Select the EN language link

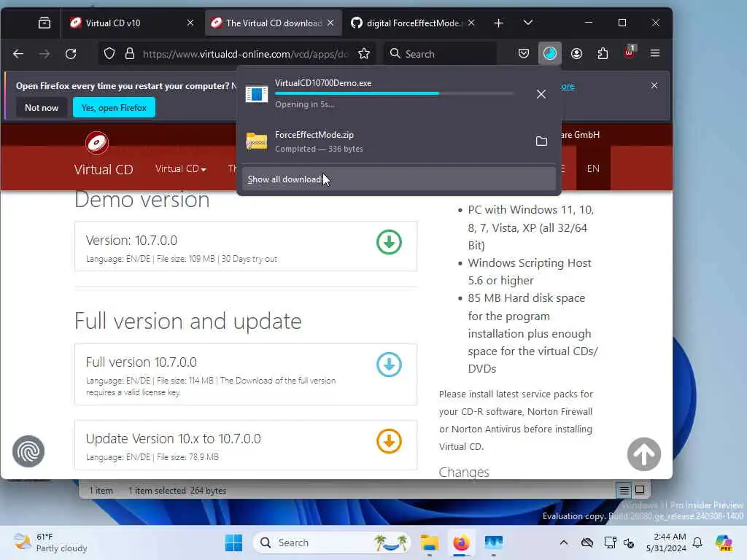[593, 168]
